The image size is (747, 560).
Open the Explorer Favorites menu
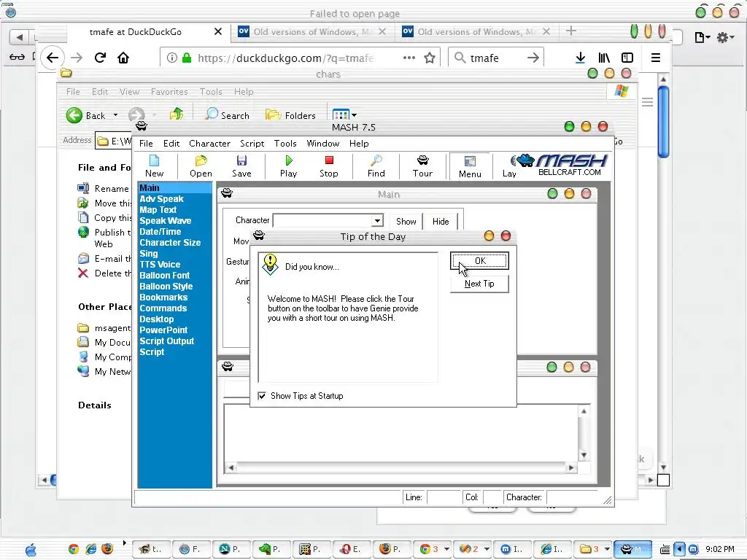(169, 91)
